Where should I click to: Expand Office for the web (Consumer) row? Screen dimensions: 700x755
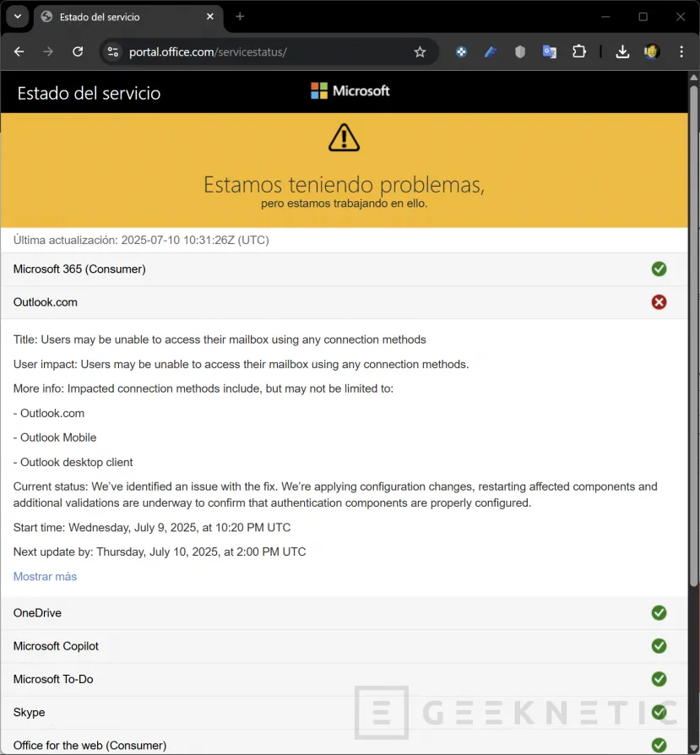(x=344, y=742)
